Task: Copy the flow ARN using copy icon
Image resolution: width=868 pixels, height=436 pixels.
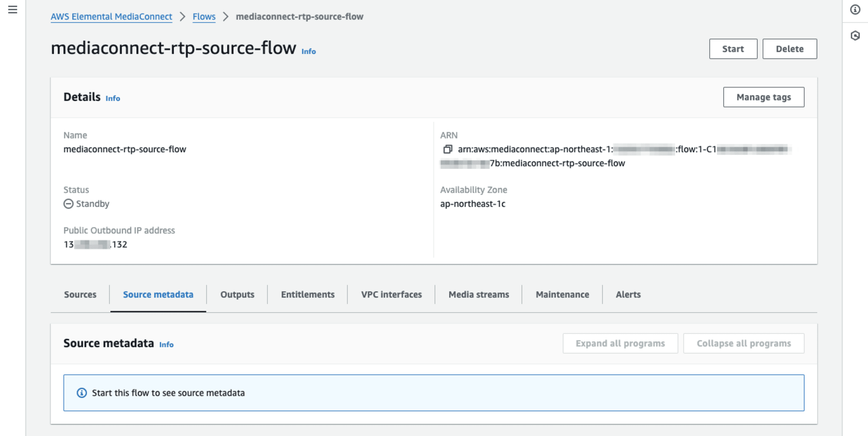Action: [447, 149]
